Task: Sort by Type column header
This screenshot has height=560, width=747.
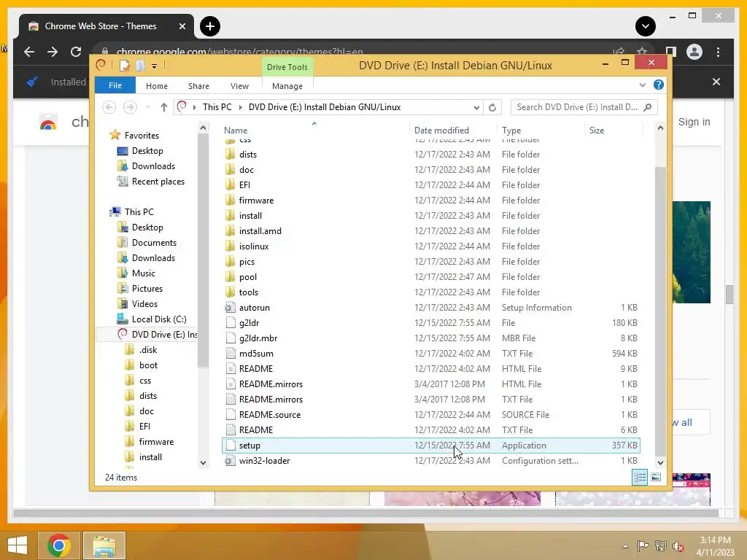Action: 511,130
